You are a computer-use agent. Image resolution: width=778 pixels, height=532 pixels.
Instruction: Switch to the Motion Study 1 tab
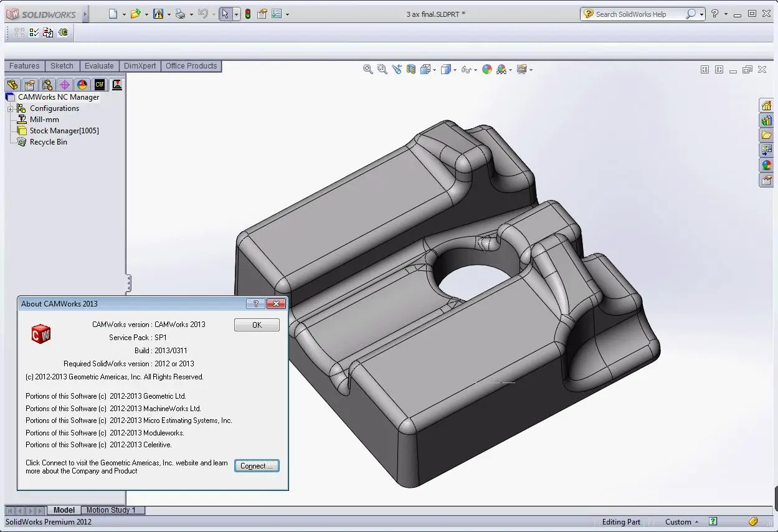coord(111,510)
